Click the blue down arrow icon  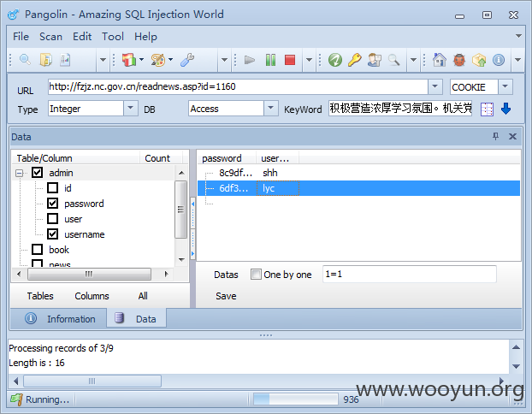(x=505, y=109)
